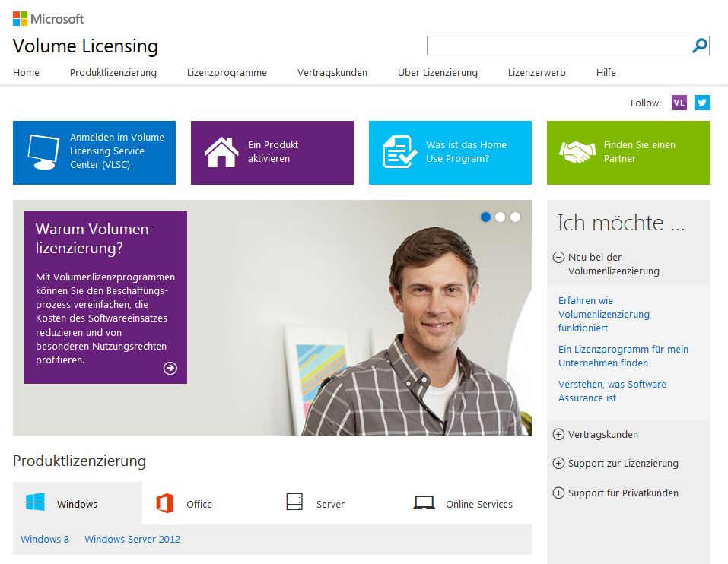
Task: Open Anmelden im Volume Licensing Service Center tile
Action: 94,153
